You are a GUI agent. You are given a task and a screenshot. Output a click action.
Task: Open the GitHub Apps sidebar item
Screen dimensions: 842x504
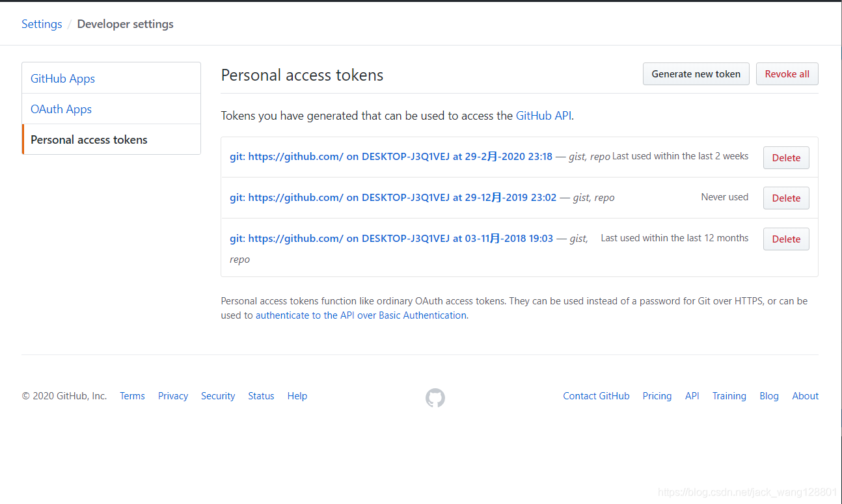pyautogui.click(x=111, y=78)
